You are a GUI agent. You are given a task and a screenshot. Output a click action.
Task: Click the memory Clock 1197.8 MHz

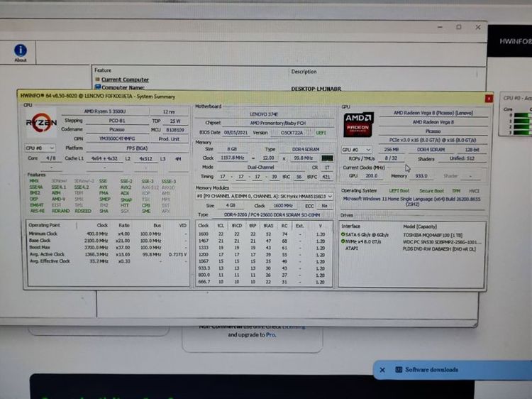[233, 158]
